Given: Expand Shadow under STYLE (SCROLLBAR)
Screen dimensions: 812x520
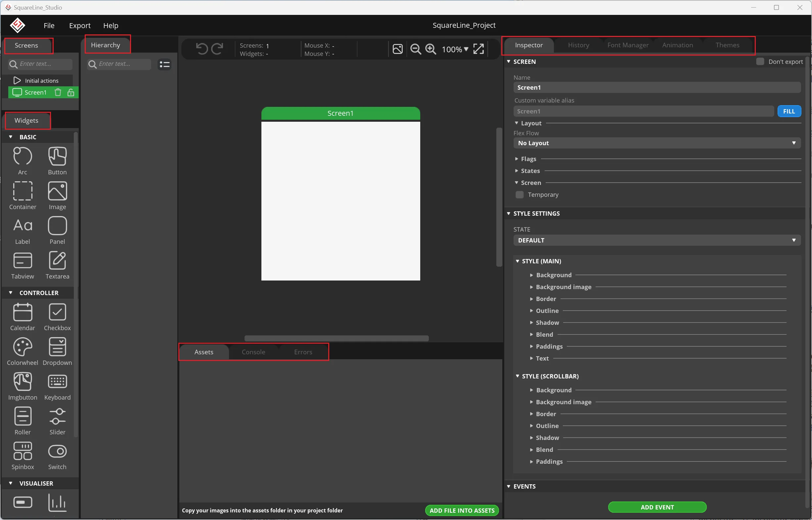Looking at the screenshot, I should (531, 438).
